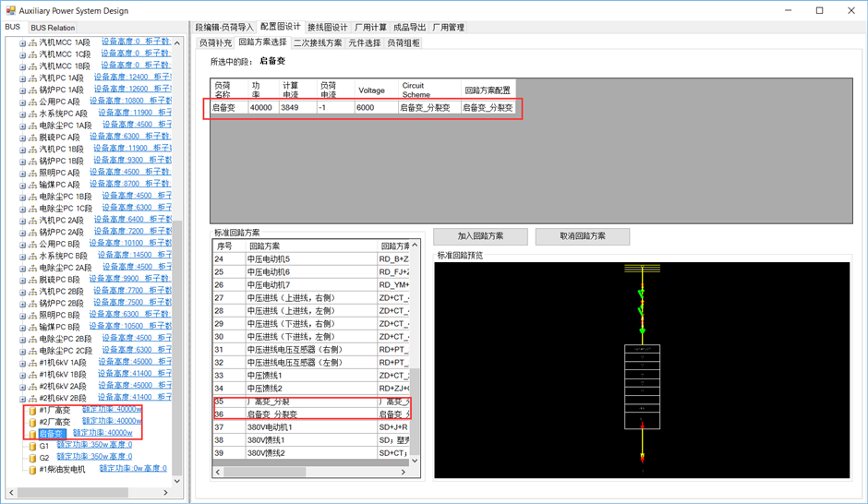The width and height of the screenshot is (868, 504).
Task: Open the 段编辑-负荷导入 tab
Action: tap(224, 28)
